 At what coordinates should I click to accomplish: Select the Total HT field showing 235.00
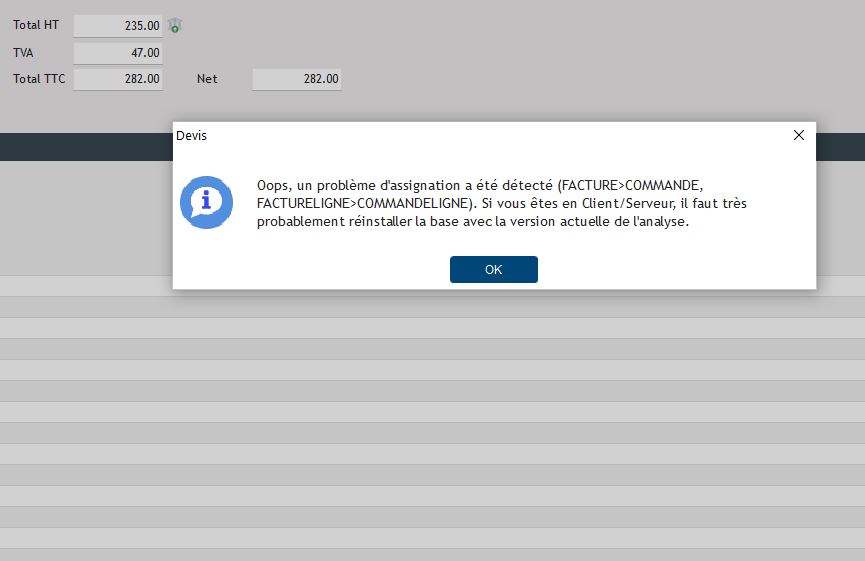click(118, 26)
